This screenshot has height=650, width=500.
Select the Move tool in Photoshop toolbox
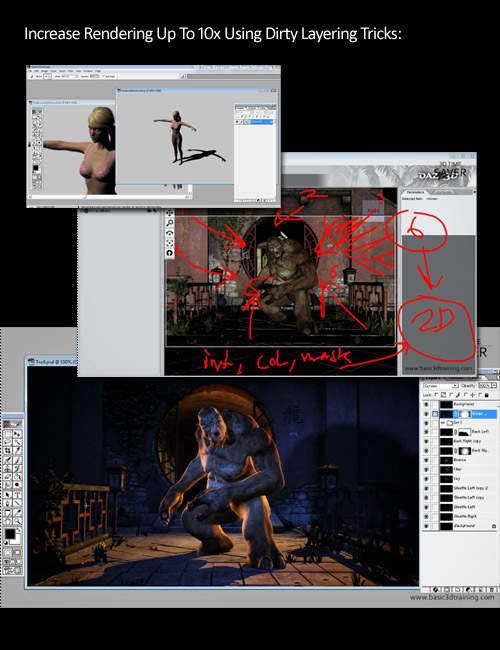(17, 434)
